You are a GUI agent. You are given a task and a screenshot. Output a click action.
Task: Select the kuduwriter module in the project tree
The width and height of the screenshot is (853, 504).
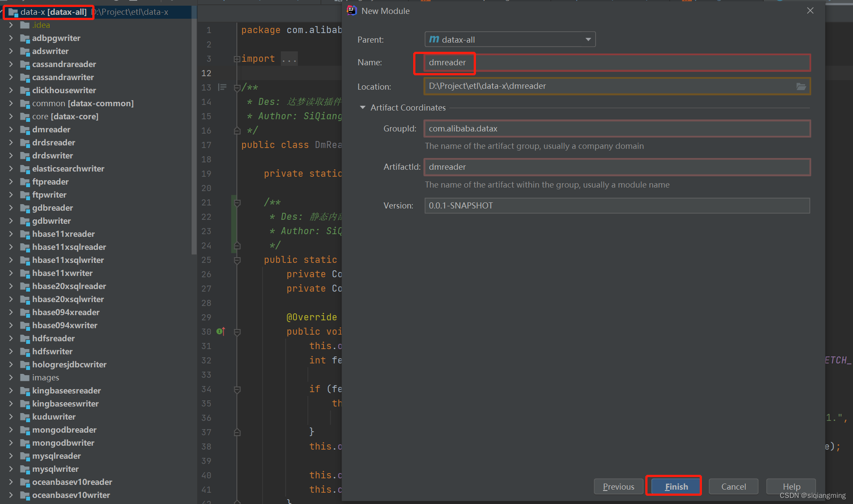point(54,417)
